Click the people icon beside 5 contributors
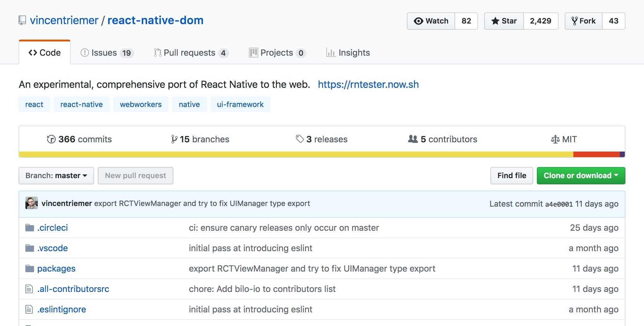This screenshot has width=644, height=326. 413,139
